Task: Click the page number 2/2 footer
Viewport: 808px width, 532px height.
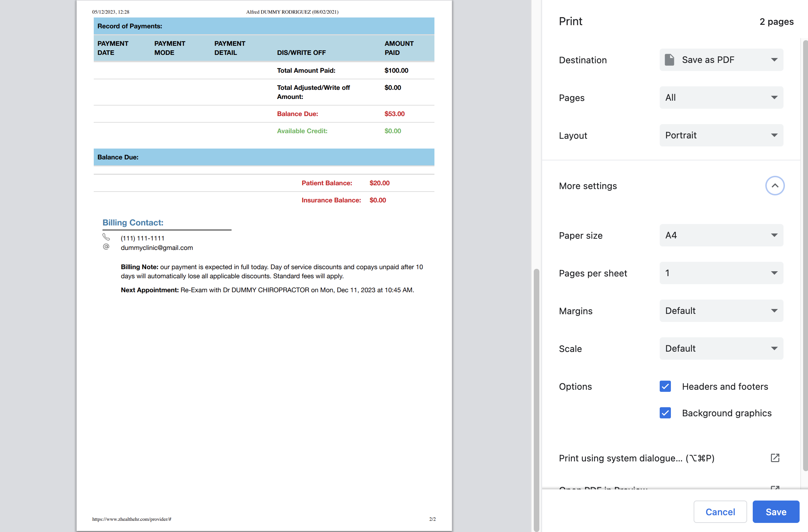Action: pos(432,519)
